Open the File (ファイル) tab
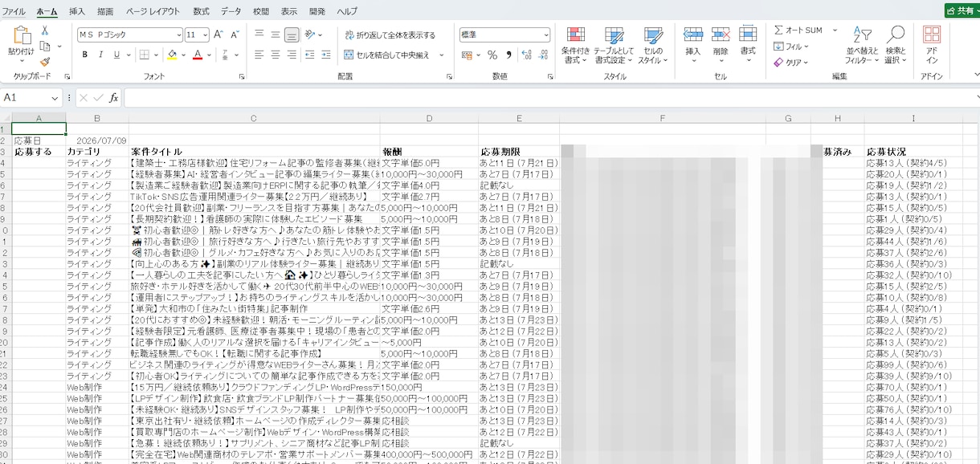The image size is (980, 464). pyautogui.click(x=14, y=11)
